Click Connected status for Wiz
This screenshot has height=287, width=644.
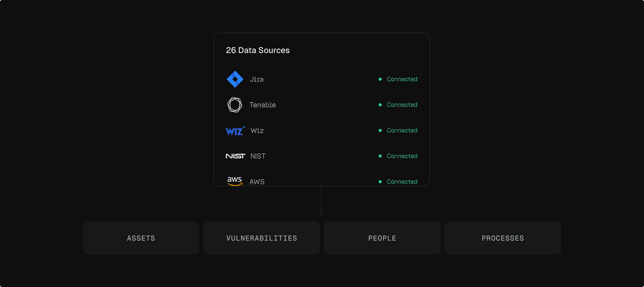(x=402, y=130)
